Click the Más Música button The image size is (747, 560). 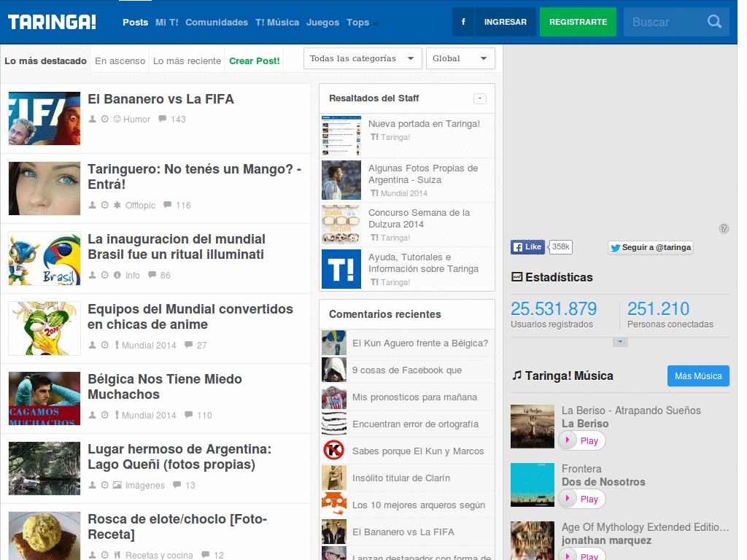coord(698,376)
